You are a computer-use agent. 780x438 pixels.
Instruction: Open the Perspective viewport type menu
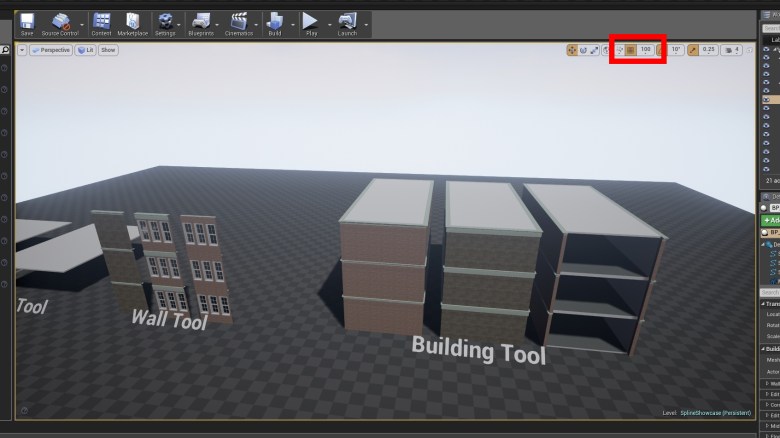point(51,49)
